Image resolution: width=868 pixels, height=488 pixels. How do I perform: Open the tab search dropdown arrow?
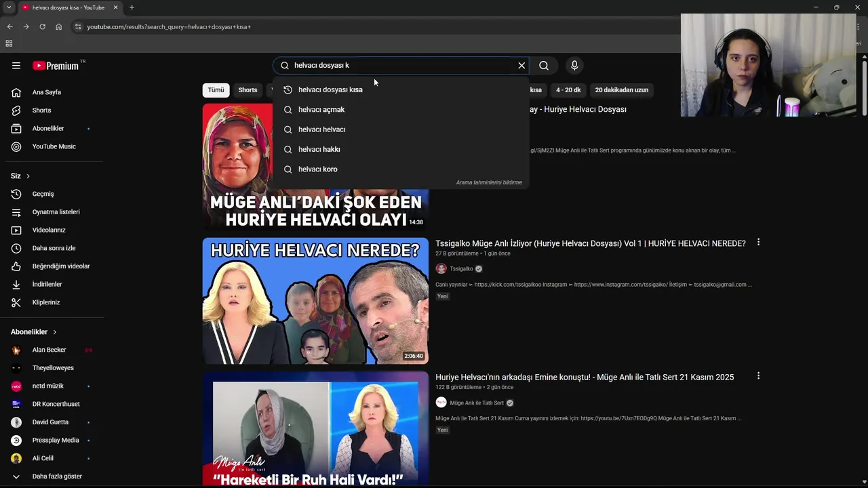(9, 7)
